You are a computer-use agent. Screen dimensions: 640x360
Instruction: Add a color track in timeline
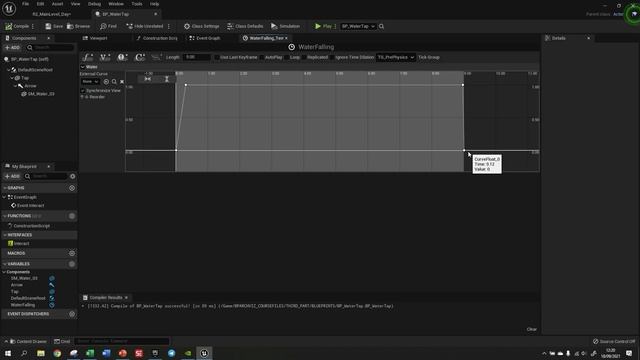point(140,57)
